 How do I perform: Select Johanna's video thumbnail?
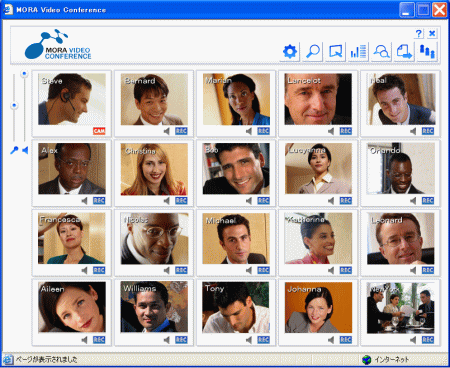[318, 308]
